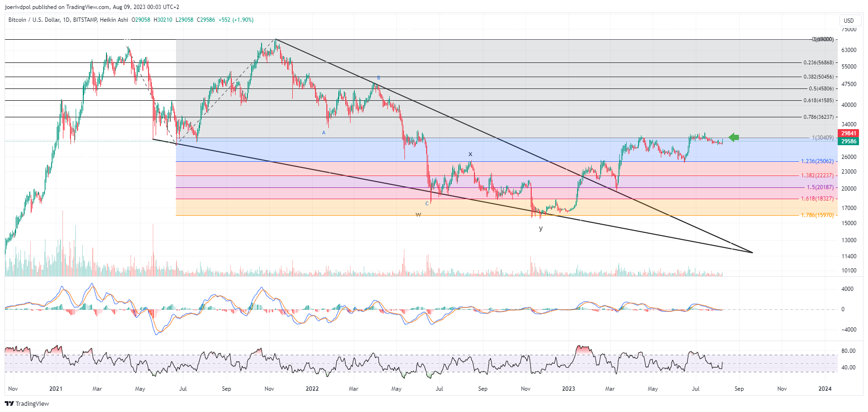Click the 2022 label on the time axis
Image resolution: width=868 pixels, height=412 pixels.
[x=312, y=389]
